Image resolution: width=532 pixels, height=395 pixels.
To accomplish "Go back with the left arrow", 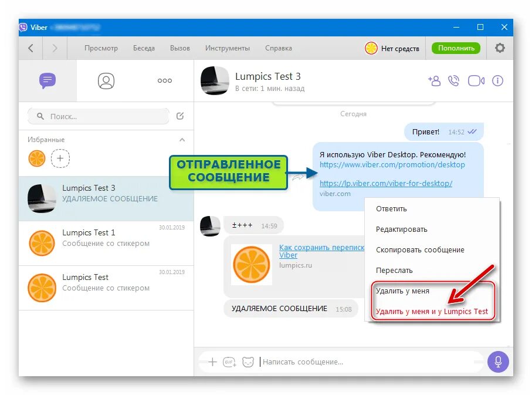I will click(x=31, y=48).
